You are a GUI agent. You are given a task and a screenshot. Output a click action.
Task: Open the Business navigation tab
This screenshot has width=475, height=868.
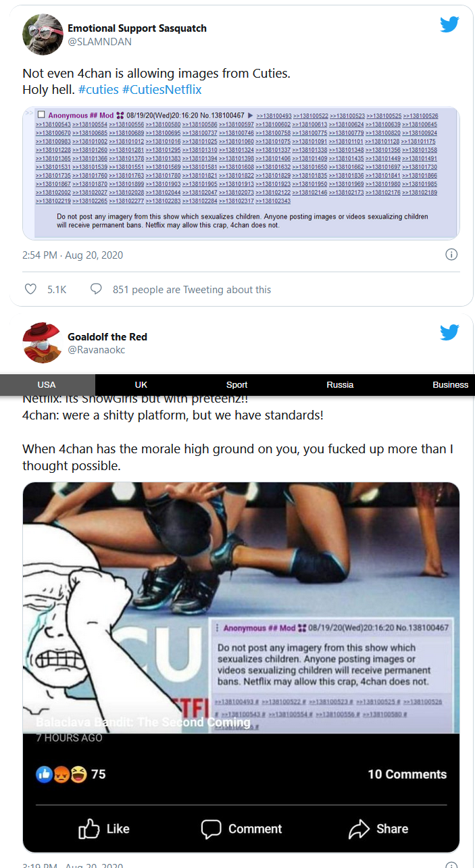(x=450, y=384)
